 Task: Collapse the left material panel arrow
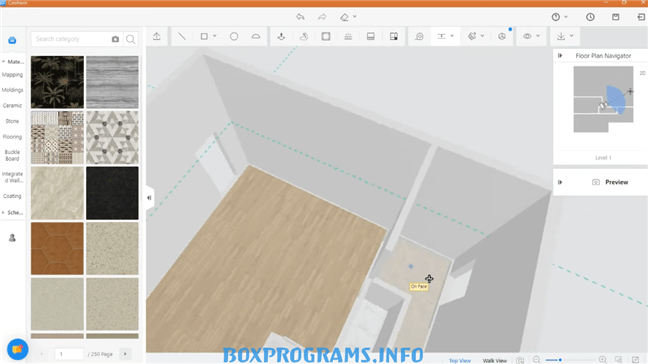point(149,197)
